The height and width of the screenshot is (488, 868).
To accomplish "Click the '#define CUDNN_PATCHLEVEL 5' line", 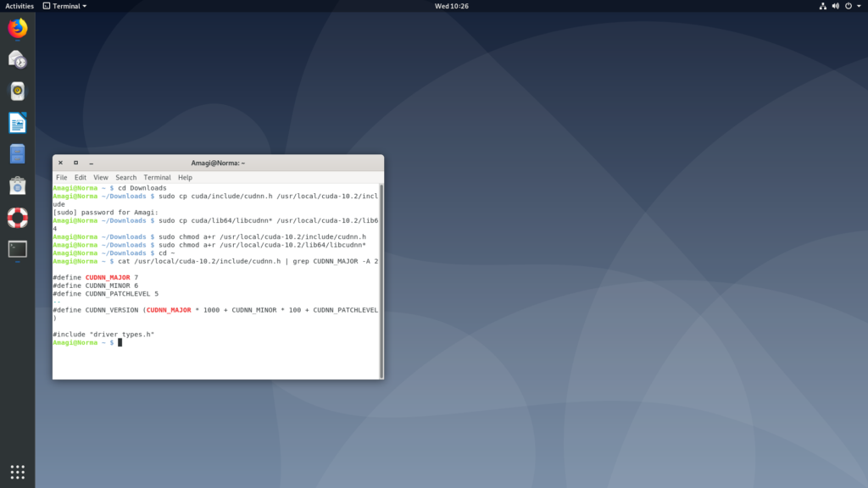I will point(106,294).
